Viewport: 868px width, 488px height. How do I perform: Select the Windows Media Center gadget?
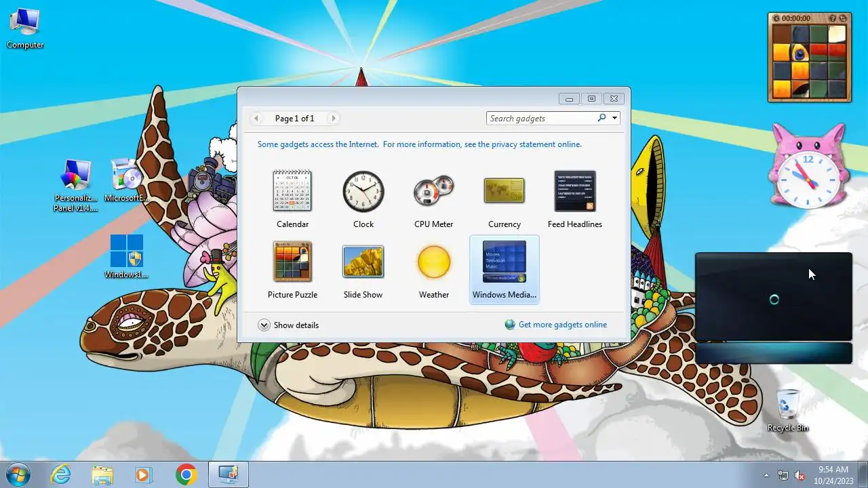click(504, 270)
